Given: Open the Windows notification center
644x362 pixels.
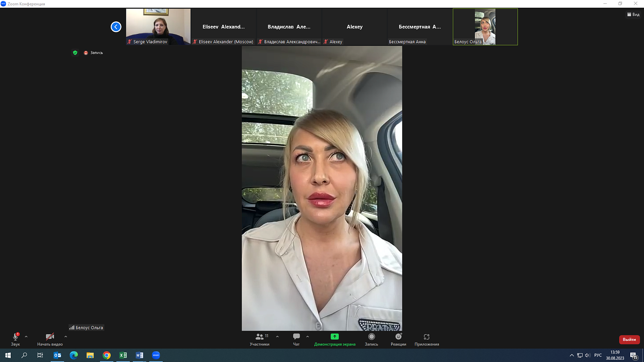Looking at the screenshot, I should [x=634, y=355].
